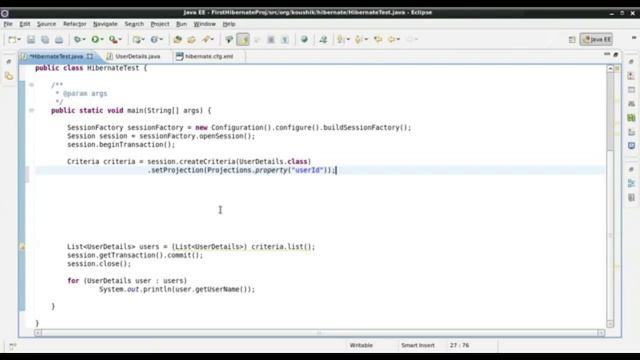Select the Java EE perspective button
640x360 pixels.
[x=597, y=40]
